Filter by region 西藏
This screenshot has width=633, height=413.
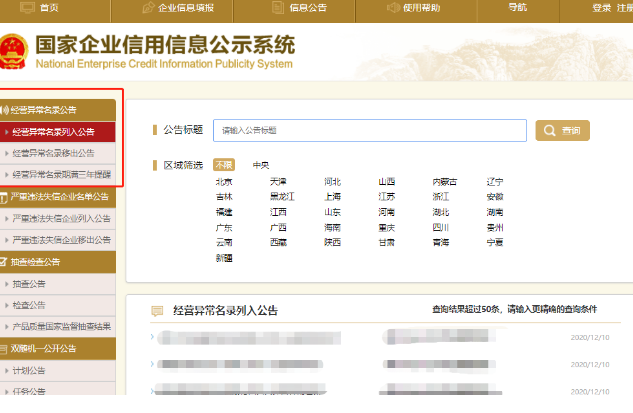278,242
